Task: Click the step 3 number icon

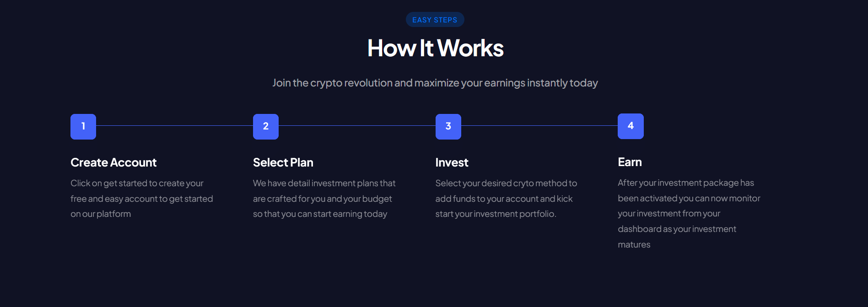Action: pyautogui.click(x=448, y=126)
